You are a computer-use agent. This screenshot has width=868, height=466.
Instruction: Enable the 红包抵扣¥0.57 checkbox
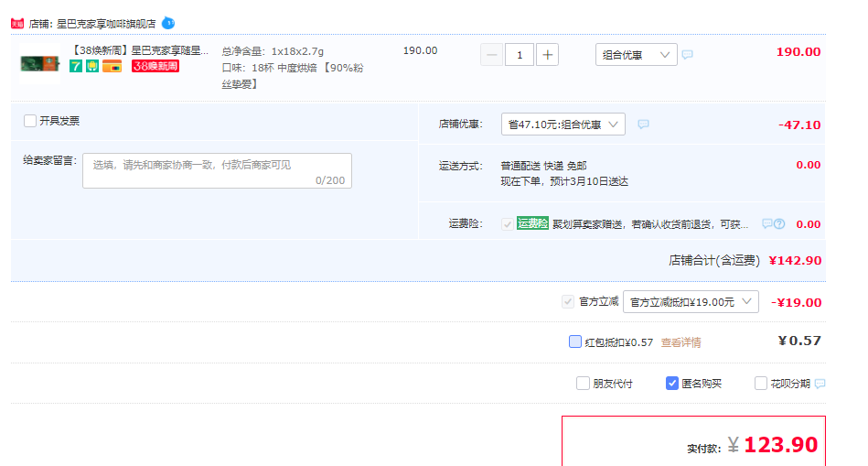click(x=575, y=341)
